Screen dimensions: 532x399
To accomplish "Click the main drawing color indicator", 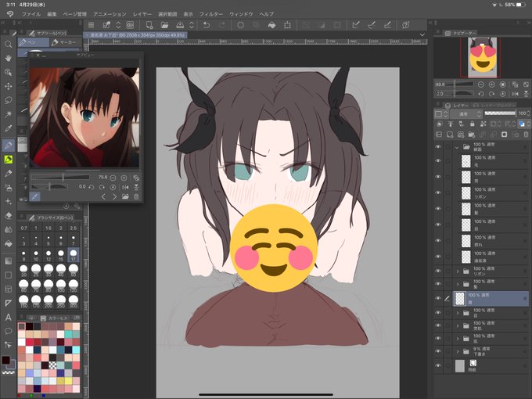I will 5,360.
